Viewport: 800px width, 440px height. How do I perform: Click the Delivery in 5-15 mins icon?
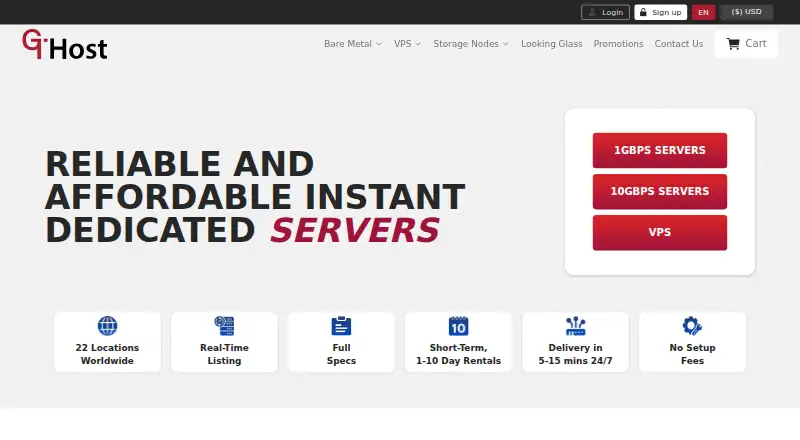click(576, 326)
